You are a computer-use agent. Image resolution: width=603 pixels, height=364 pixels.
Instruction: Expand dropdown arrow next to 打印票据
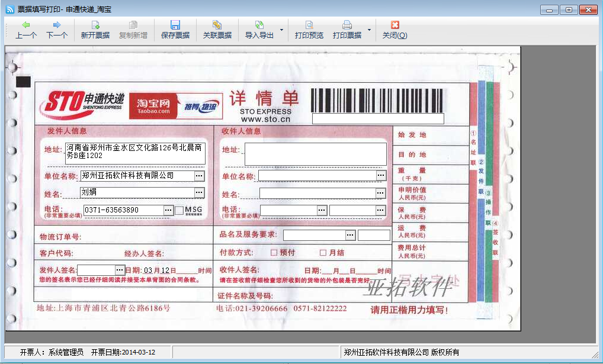(369, 30)
